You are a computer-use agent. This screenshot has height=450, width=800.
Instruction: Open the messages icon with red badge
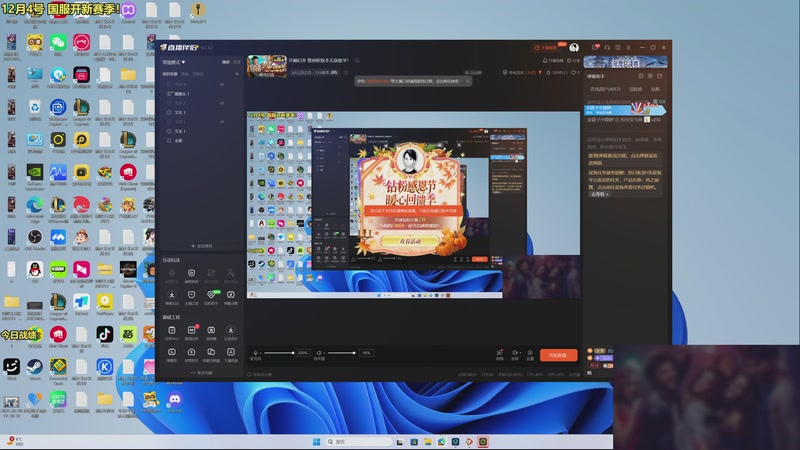pos(595,47)
